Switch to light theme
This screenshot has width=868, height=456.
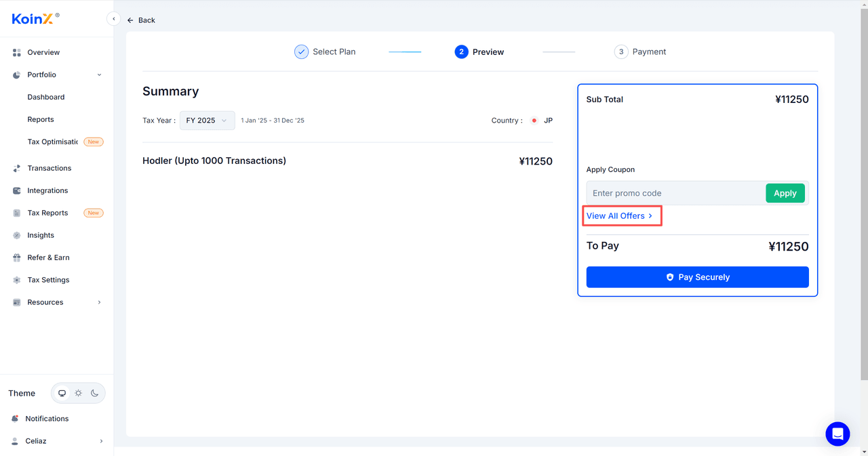tap(79, 393)
